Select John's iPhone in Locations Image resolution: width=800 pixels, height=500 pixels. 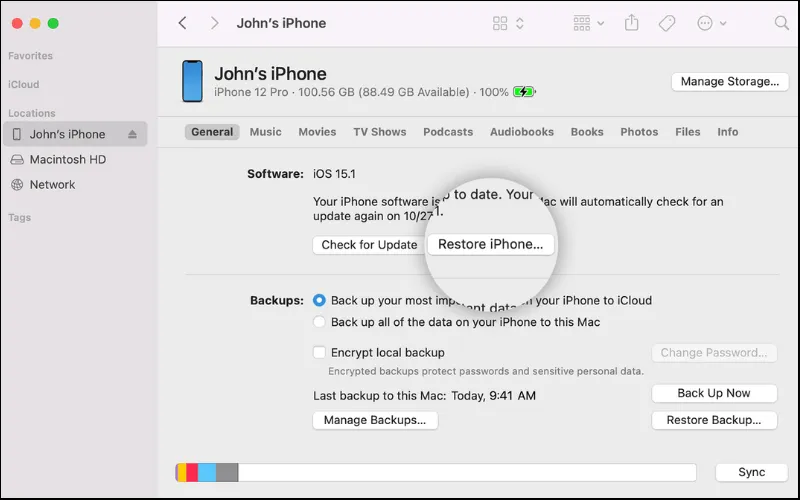tap(75, 134)
